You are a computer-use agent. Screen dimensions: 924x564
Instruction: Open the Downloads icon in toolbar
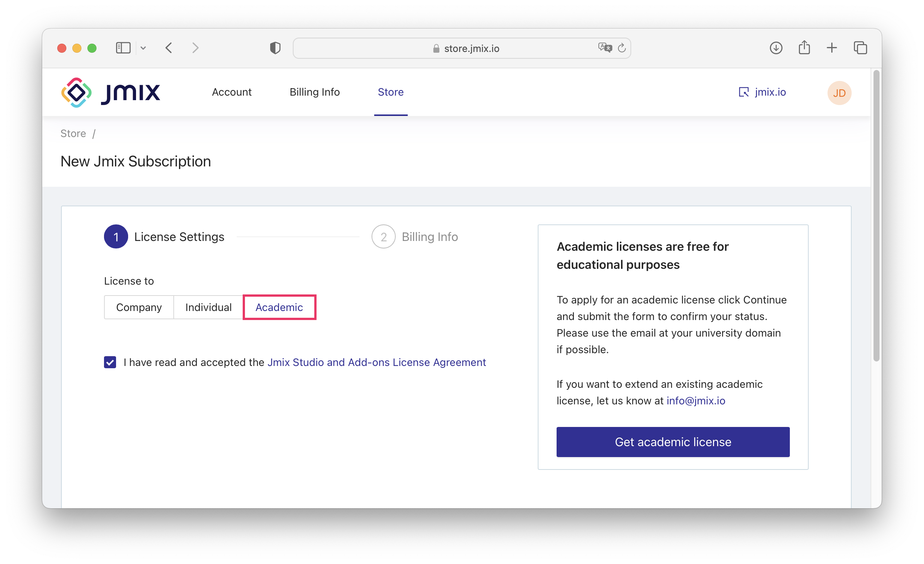click(776, 48)
